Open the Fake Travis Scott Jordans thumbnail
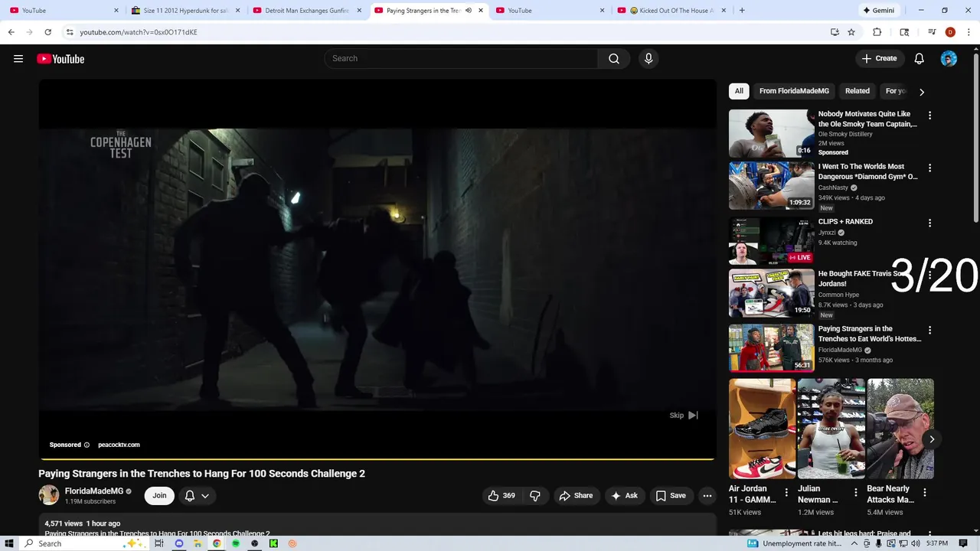Viewport: 980px width, 551px height. 771,293
